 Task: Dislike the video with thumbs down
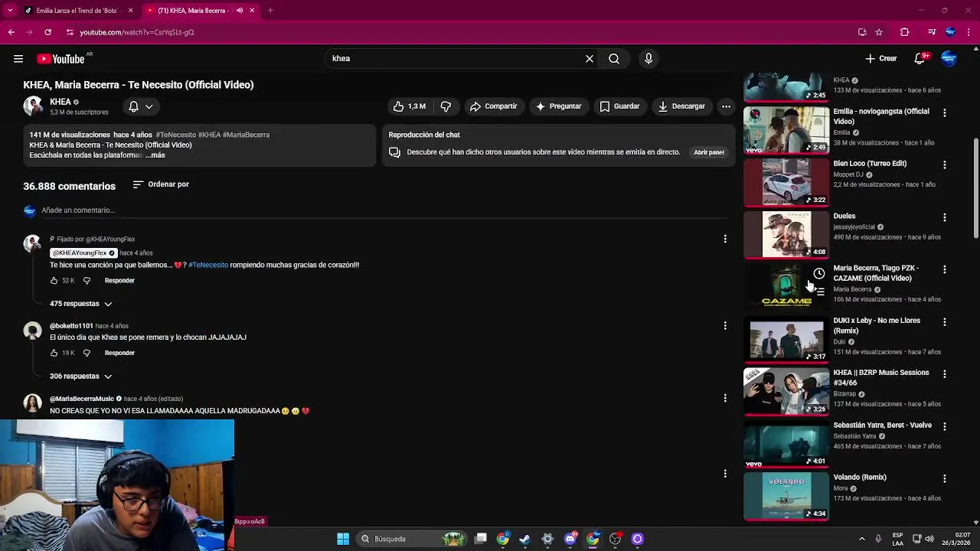pyautogui.click(x=446, y=106)
